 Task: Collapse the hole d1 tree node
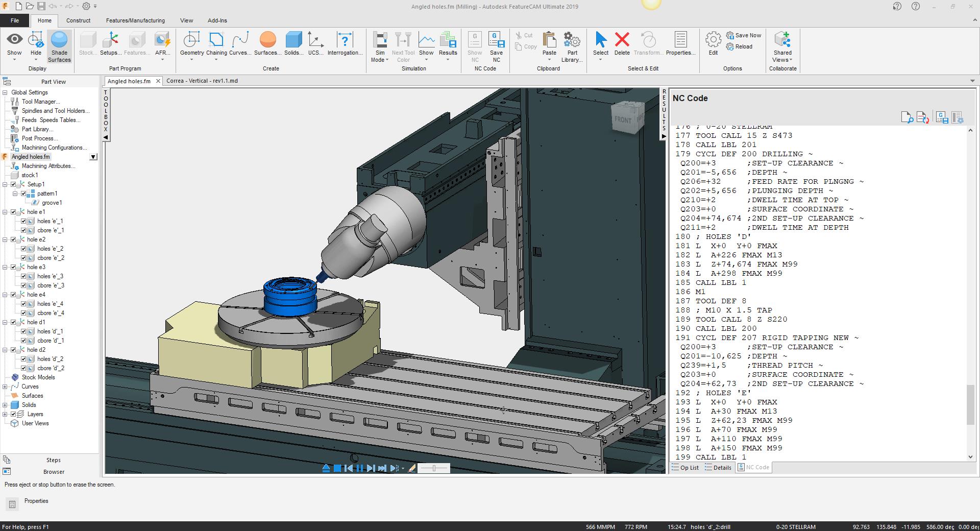point(5,322)
